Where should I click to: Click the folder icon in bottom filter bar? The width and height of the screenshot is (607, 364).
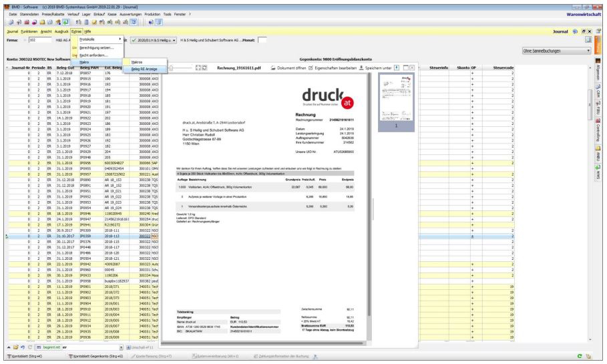coord(16,347)
